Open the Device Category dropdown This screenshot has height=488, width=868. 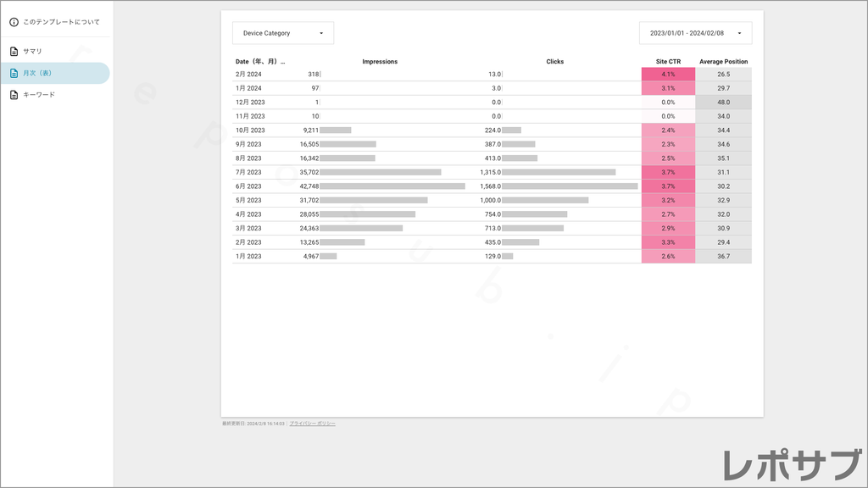click(x=283, y=33)
